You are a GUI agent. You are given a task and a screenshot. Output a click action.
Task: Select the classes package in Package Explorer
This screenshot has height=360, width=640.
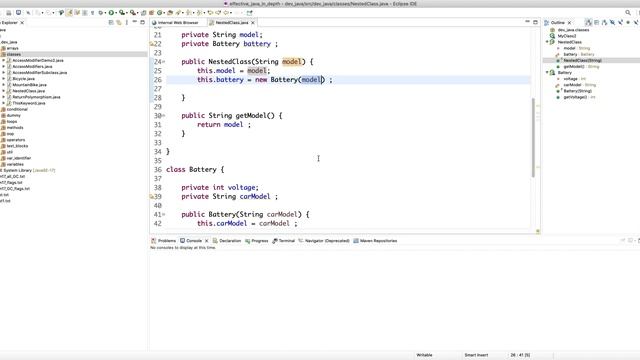coord(73,54)
